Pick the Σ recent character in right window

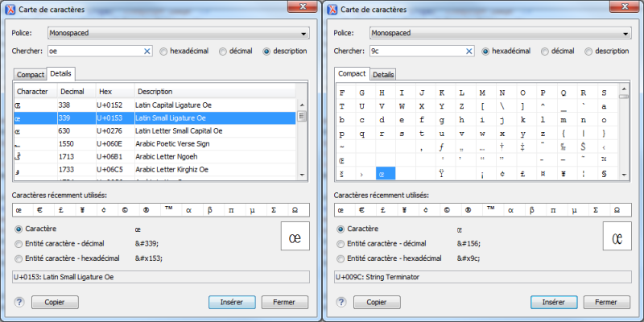tap(596, 209)
